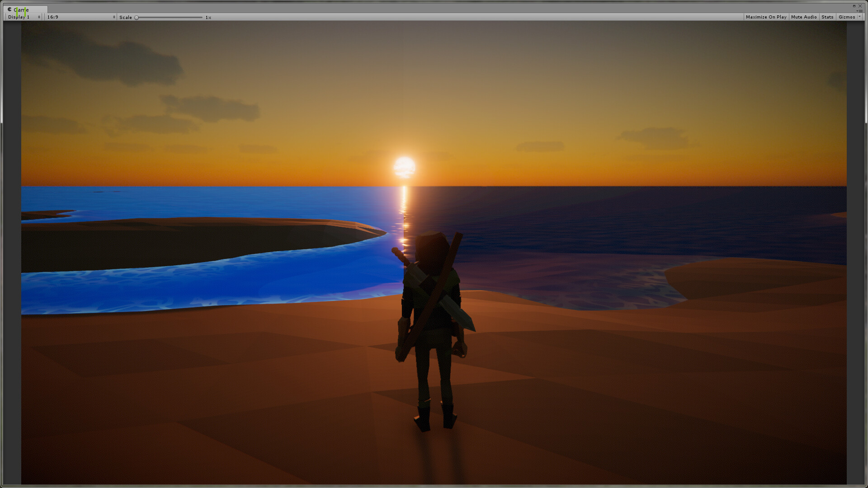
Task: Open the Game window context menu icon
Action: tap(860, 11)
